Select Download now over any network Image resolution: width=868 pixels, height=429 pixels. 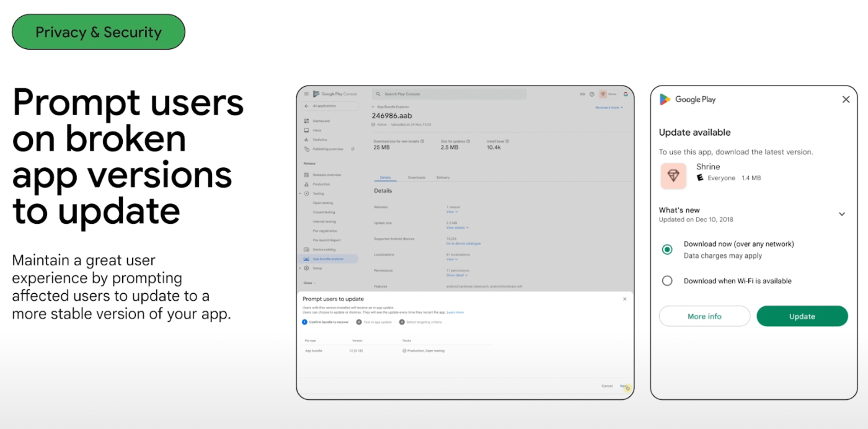point(667,249)
